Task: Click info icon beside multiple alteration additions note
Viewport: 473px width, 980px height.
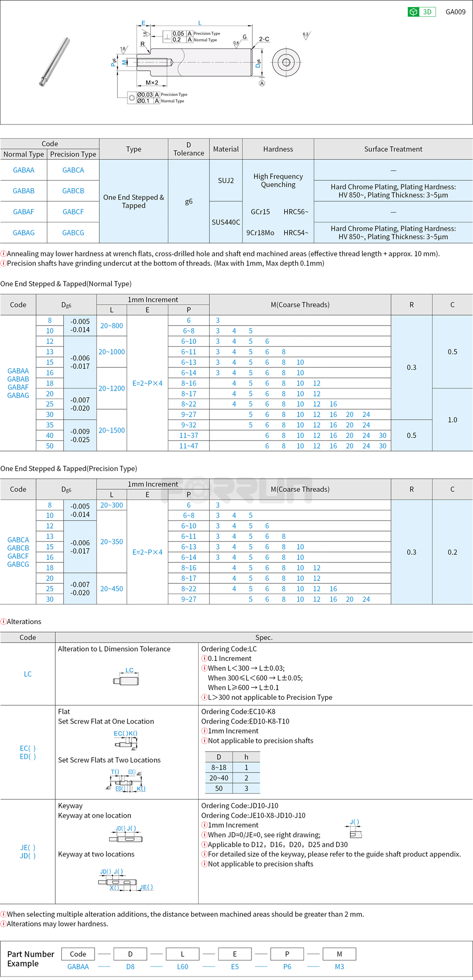Action: [x=3, y=914]
